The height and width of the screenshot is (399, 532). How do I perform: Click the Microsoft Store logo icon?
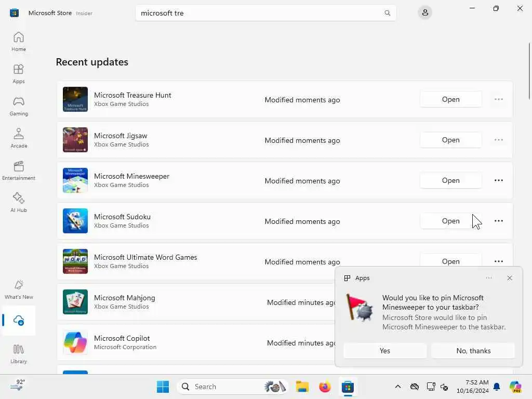coord(14,13)
